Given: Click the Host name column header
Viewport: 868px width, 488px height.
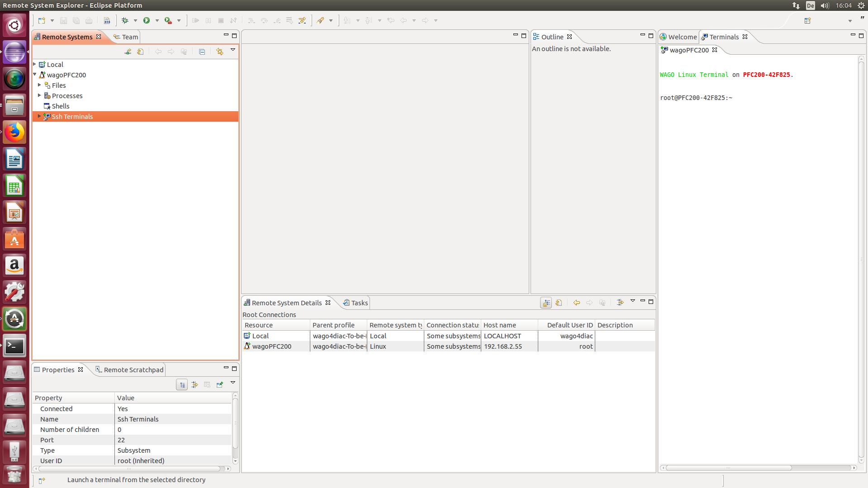Looking at the screenshot, I should coord(509,325).
